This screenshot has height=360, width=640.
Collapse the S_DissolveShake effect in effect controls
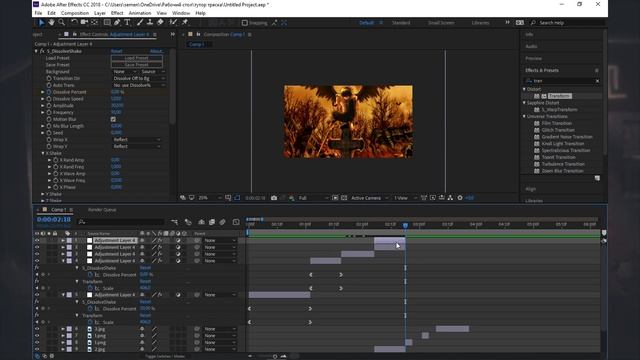[36, 51]
